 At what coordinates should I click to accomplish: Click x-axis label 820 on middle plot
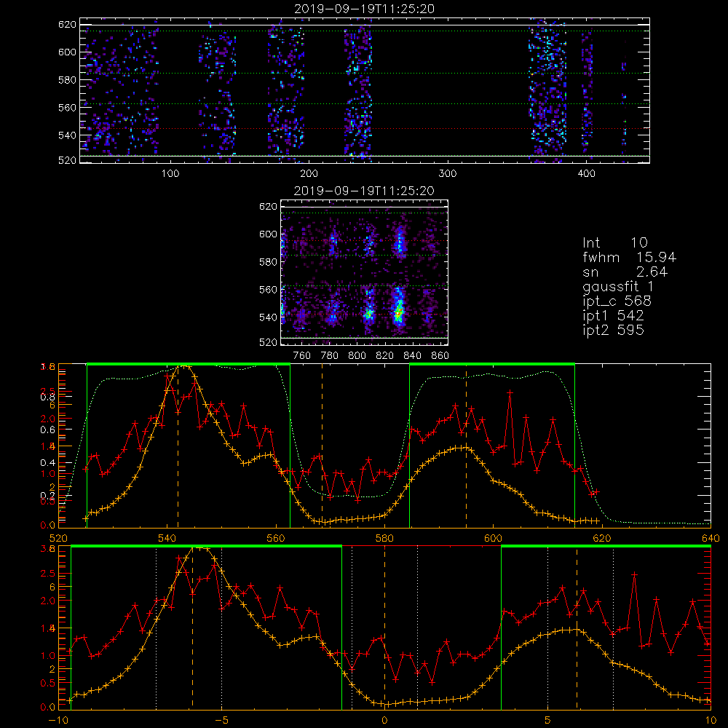pyautogui.click(x=385, y=356)
